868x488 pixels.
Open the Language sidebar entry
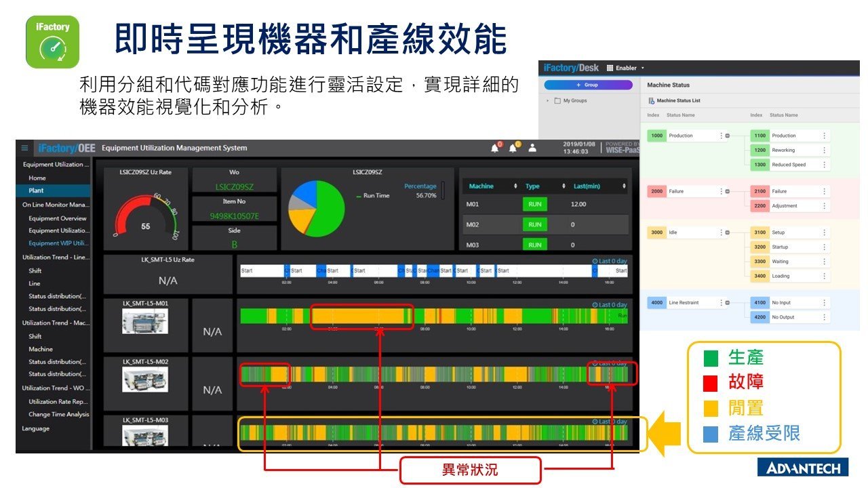(35, 428)
